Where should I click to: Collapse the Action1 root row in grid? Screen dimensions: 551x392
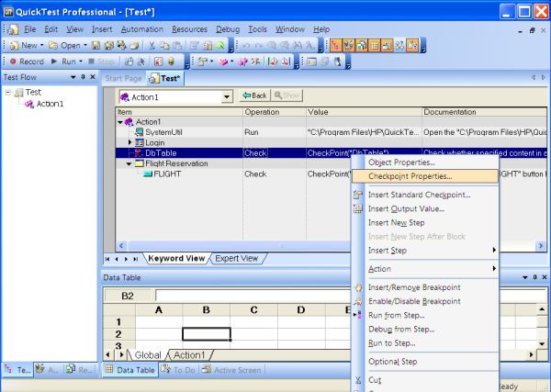120,122
